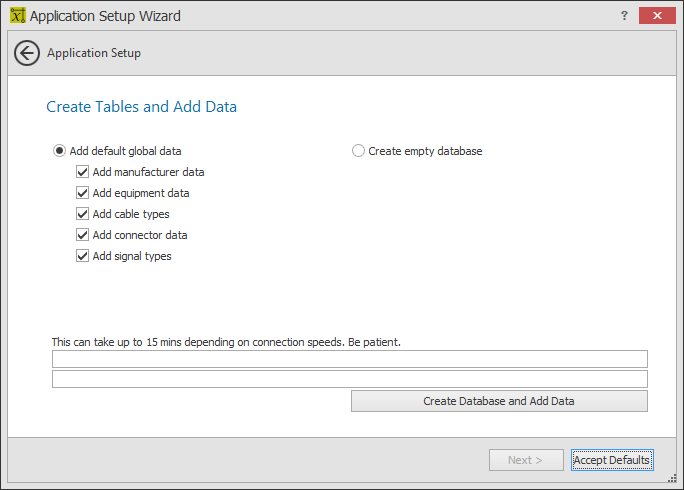Screen dimensions: 684x490
Task: Click the wizard application icon in title bar
Action: click(17, 16)
